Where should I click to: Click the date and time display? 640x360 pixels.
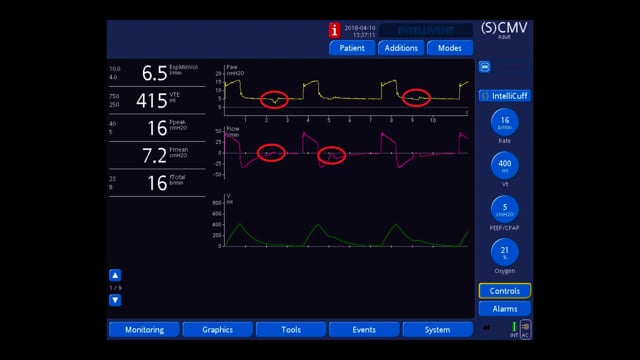[x=360, y=31]
